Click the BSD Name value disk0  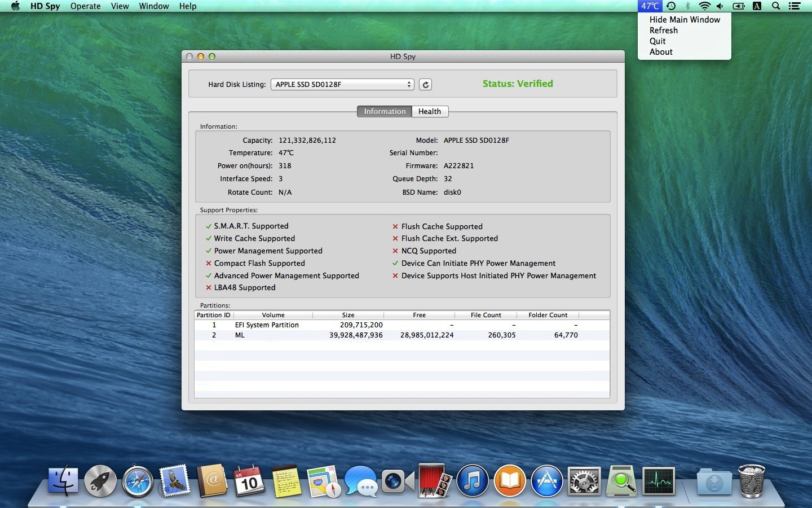[452, 192]
